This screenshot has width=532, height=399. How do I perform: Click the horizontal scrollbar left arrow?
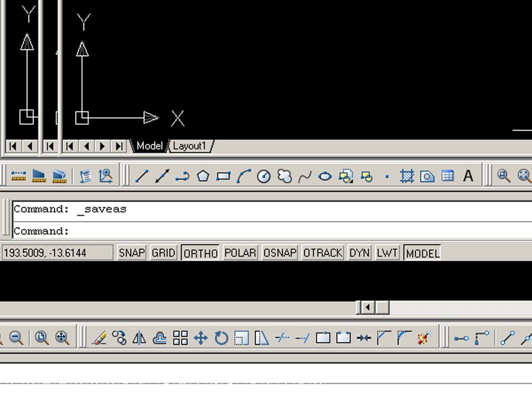[368, 307]
